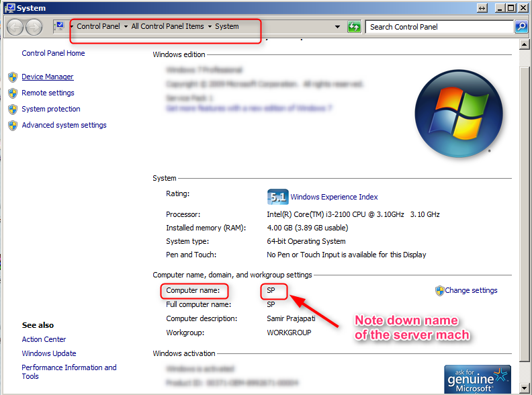The height and width of the screenshot is (395, 532).
Task: Click the SP value beside Computer name
Action: point(271,290)
